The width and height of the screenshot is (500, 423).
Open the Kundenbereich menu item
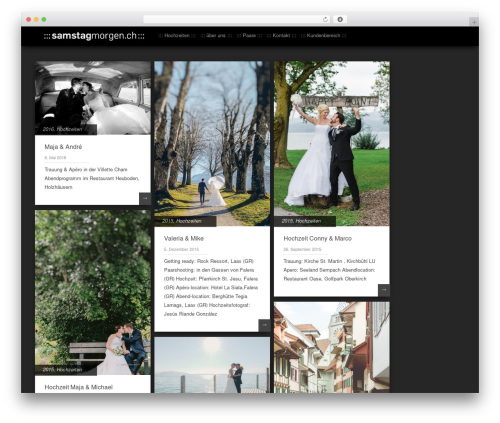click(323, 36)
